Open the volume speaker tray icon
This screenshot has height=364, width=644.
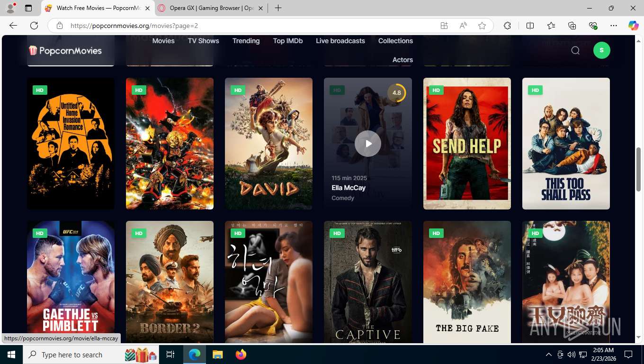pyautogui.click(x=572, y=355)
